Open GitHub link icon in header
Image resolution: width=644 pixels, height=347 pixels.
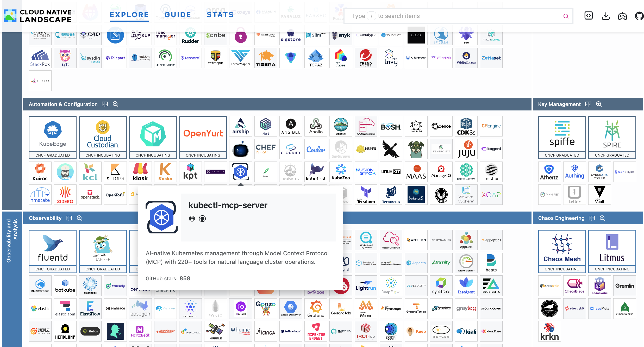tap(639, 16)
